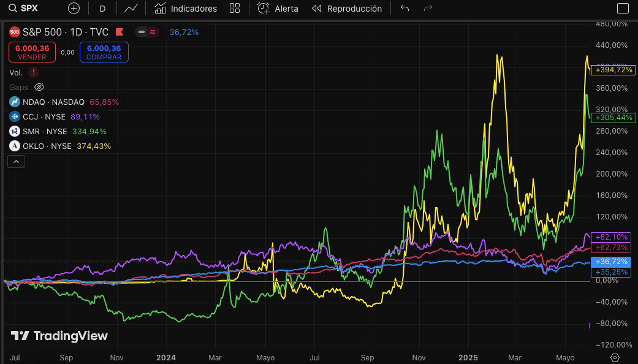Open the chart type line style selector
Image resolution: width=638 pixels, height=364 pixels.
click(x=131, y=9)
